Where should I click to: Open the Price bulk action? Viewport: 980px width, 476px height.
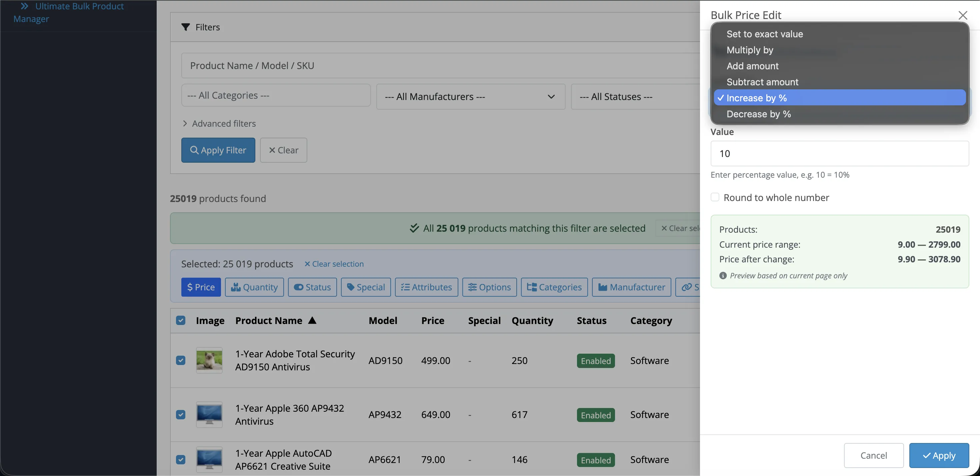coord(201,287)
